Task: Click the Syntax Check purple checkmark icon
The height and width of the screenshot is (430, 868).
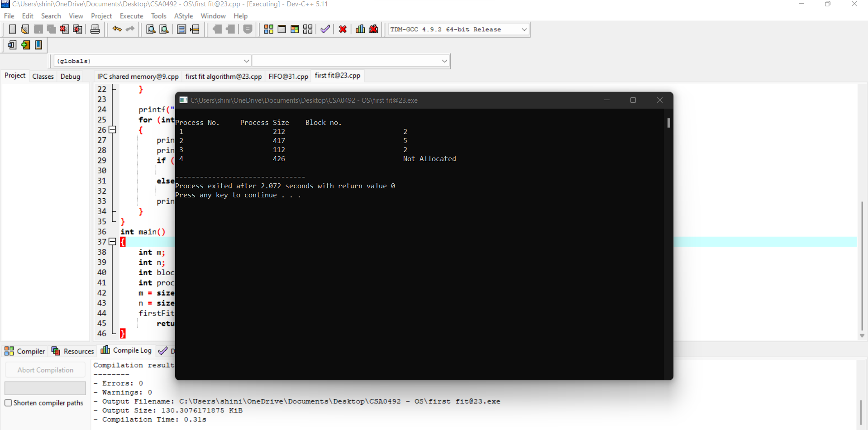Action: (x=324, y=29)
